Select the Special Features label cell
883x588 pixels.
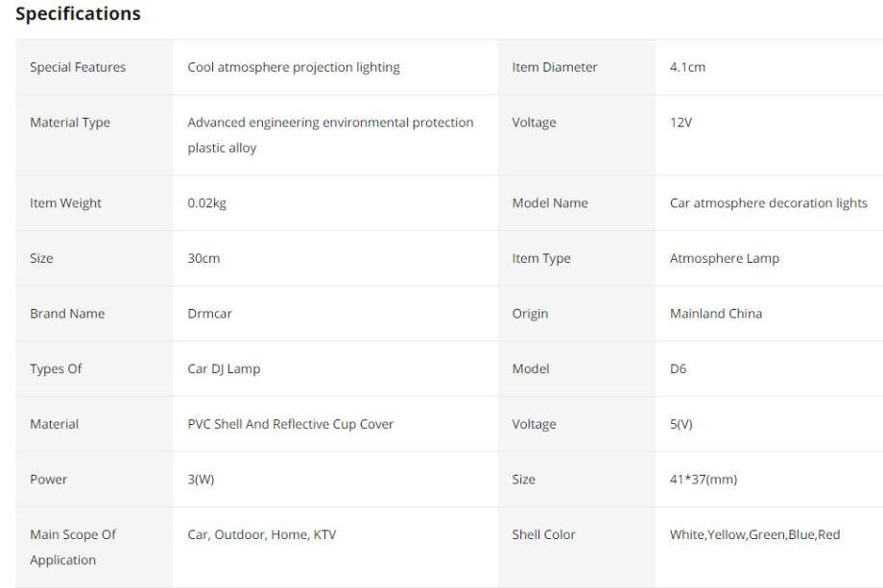pyautogui.click(x=78, y=67)
